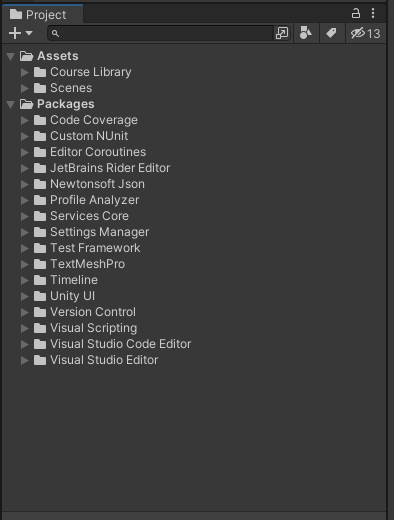This screenshot has height=520, width=394.
Task: Select the Project tab
Action: (42, 15)
